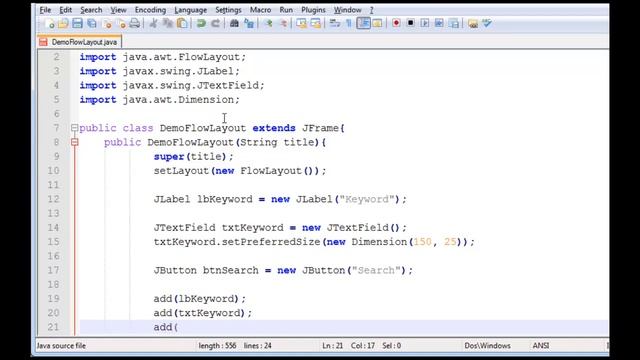Click the "Keyword" string on line 12
Viewport: 640px width, 360px height.
pyautogui.click(x=367, y=199)
